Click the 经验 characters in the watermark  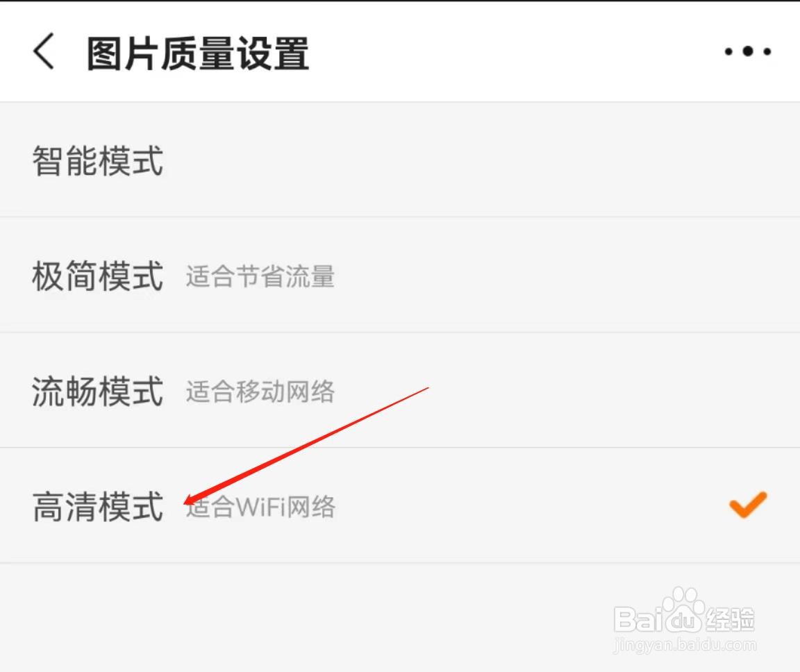tap(730, 620)
